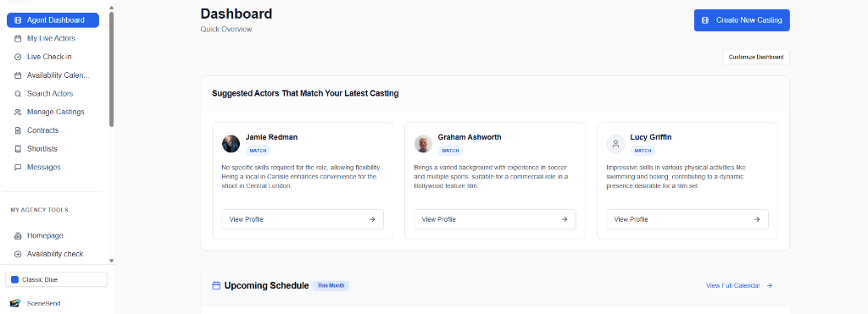
Task: View Graham Ashworth's profile
Action: tap(495, 219)
